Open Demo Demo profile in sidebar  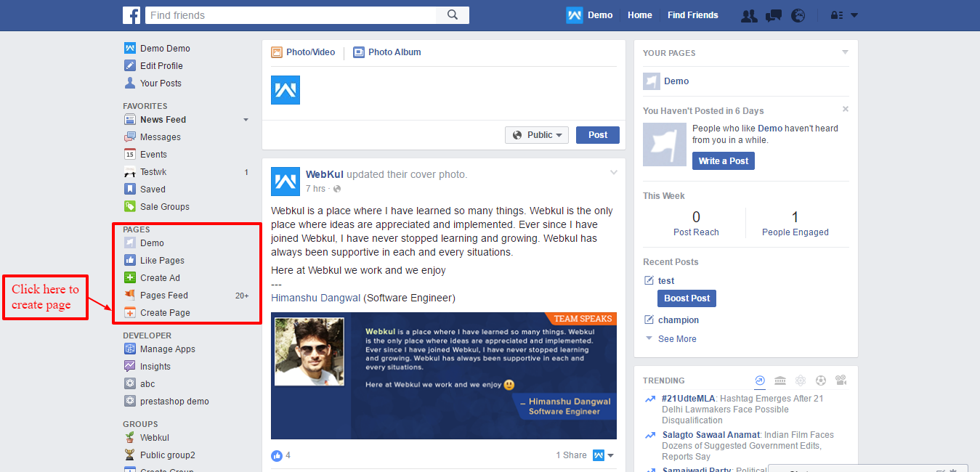[165, 49]
